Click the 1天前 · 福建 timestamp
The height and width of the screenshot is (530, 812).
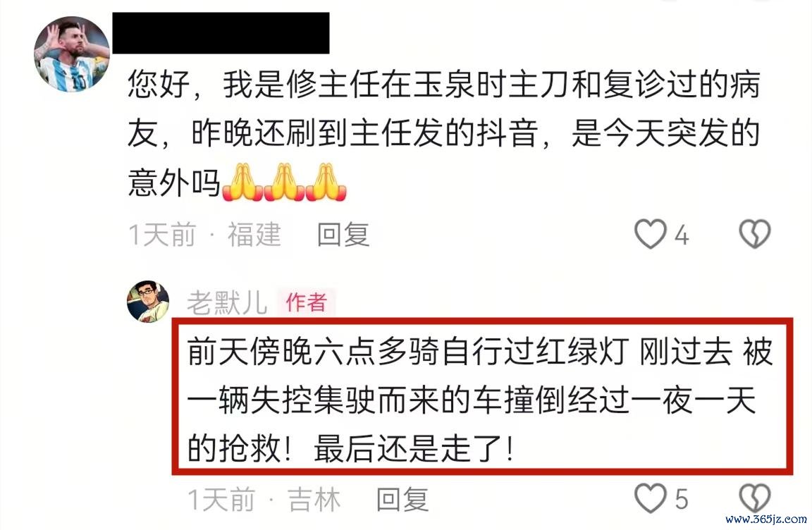point(204,235)
